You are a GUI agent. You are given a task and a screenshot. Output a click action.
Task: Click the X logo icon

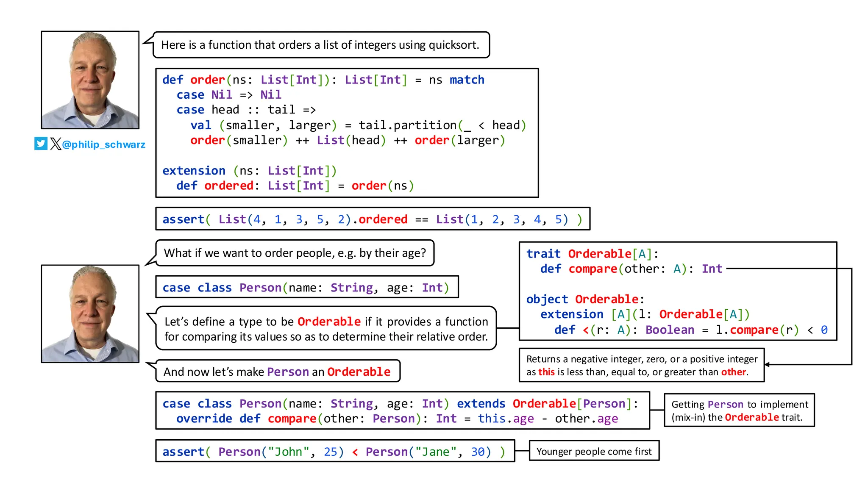tap(56, 144)
